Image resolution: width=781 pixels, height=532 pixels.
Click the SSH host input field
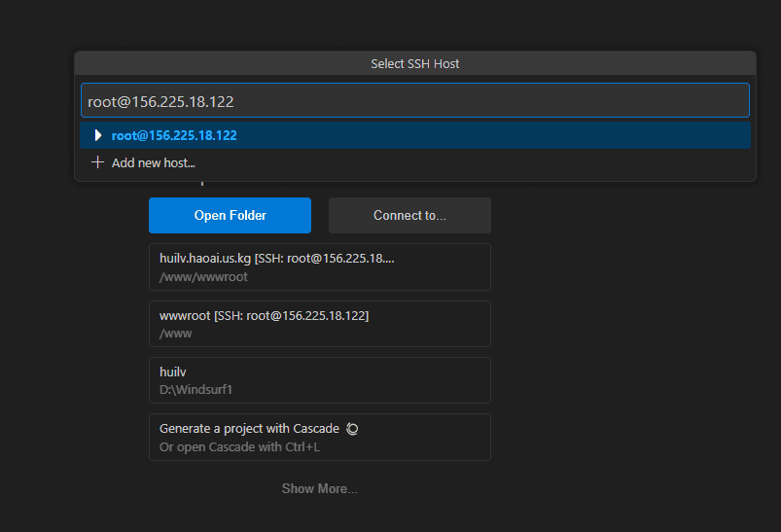click(x=415, y=100)
